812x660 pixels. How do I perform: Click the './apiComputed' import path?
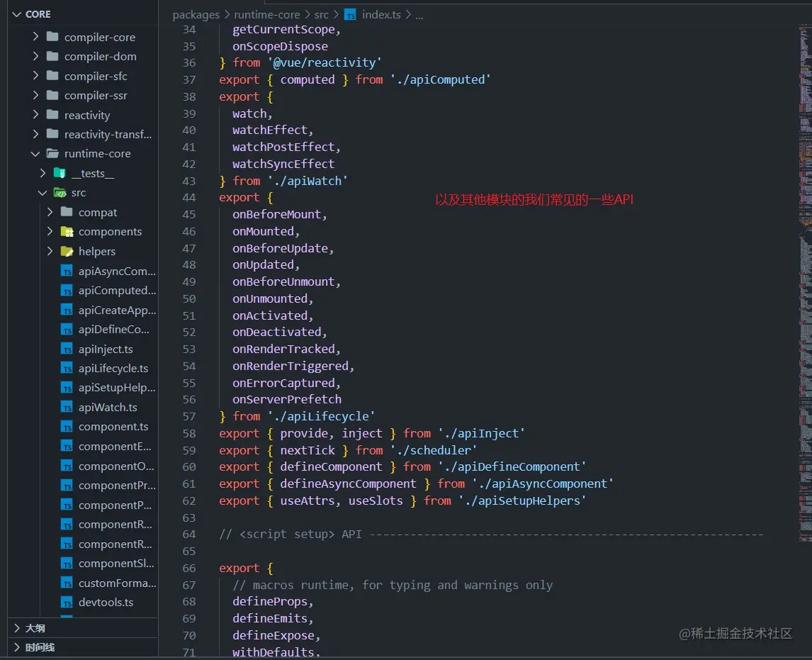point(440,79)
